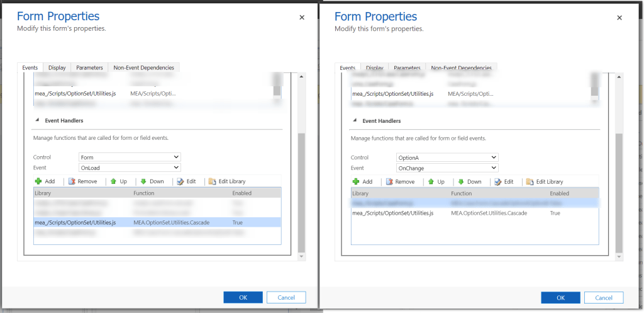Switch to Parameters tab in the OnLoad dialog
Viewport: 644px width, 313px height.
89,67
